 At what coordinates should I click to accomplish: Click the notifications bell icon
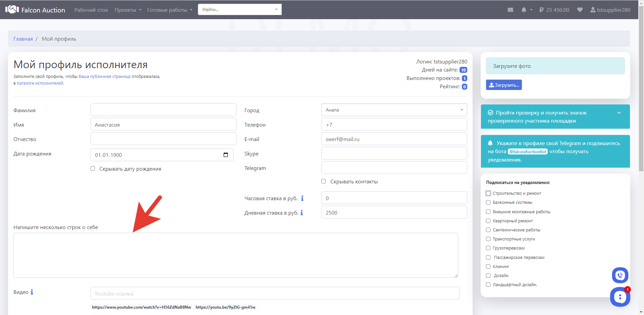(524, 10)
